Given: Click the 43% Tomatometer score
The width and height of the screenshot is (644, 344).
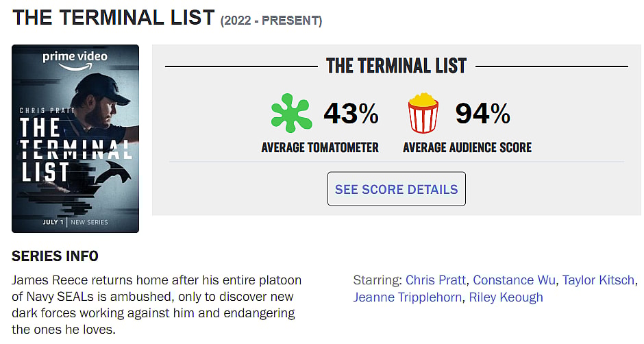Looking at the screenshot, I should pyautogui.click(x=351, y=114).
